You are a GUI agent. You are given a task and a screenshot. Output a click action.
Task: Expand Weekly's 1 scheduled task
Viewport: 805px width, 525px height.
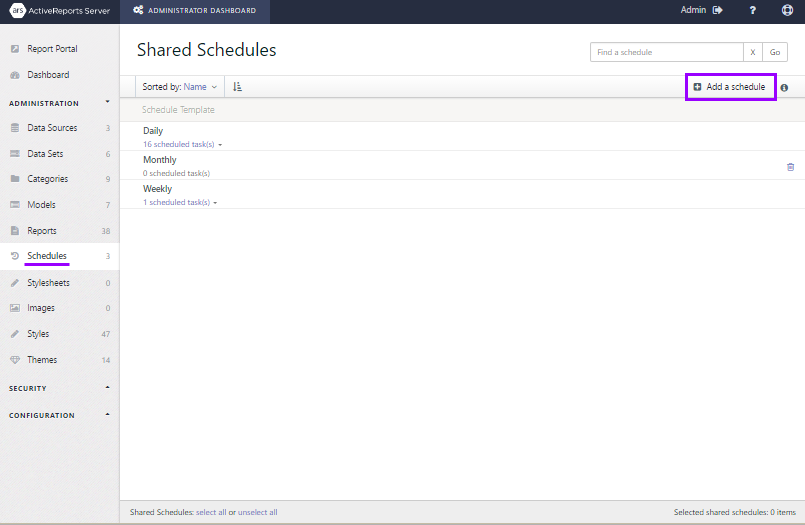180,202
